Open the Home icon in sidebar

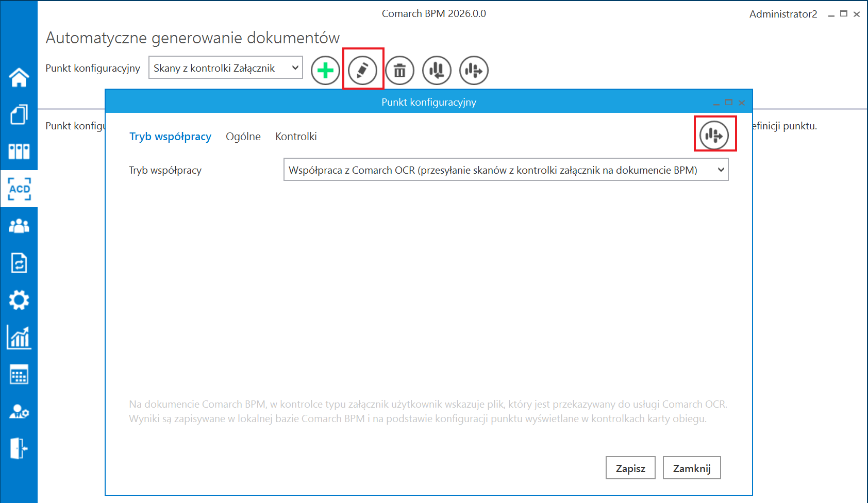[19, 77]
